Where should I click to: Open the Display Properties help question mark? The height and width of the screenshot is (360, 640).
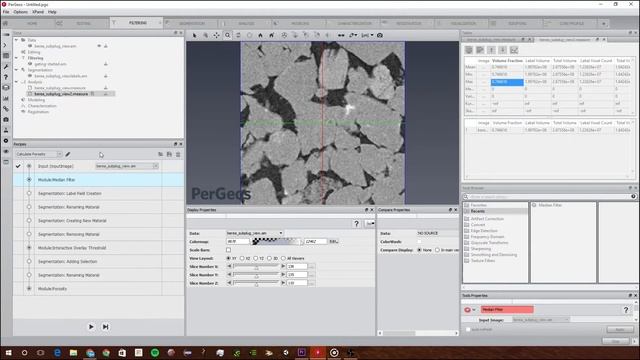pyautogui.click(x=356, y=224)
